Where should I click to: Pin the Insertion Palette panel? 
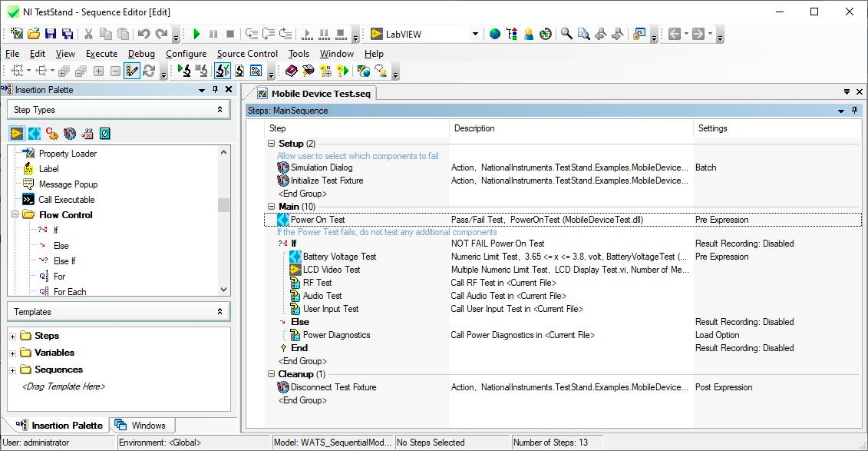(216, 90)
